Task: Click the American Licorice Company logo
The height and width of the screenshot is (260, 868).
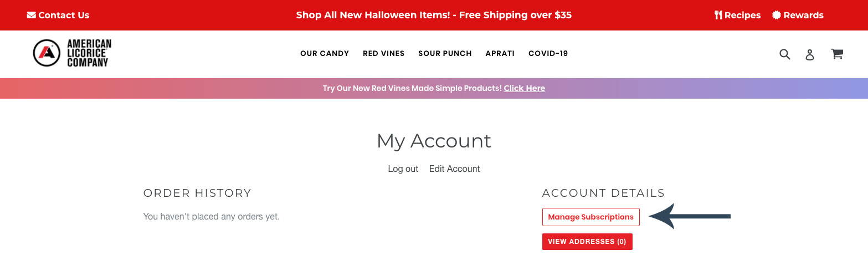Action: tap(73, 53)
